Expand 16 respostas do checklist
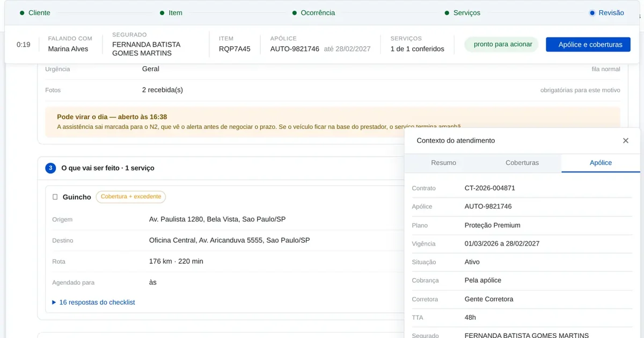Screen dimensions: 644x338 (93, 303)
